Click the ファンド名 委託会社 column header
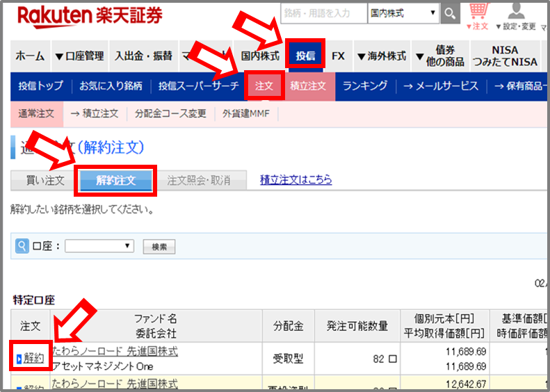This screenshot has height=392, width=550. point(156,326)
